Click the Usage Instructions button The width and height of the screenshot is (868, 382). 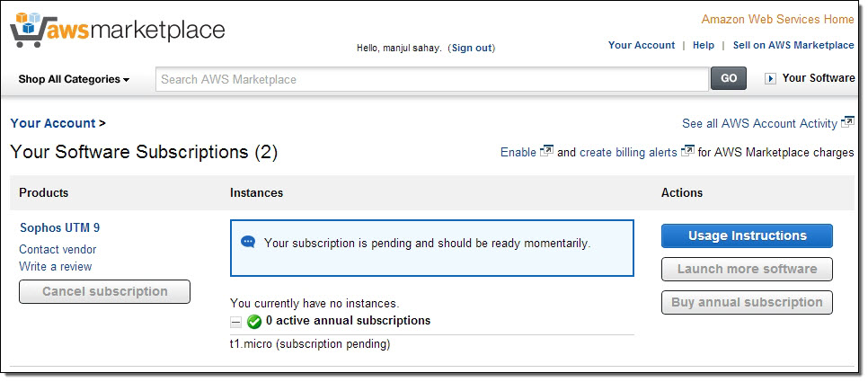747,235
